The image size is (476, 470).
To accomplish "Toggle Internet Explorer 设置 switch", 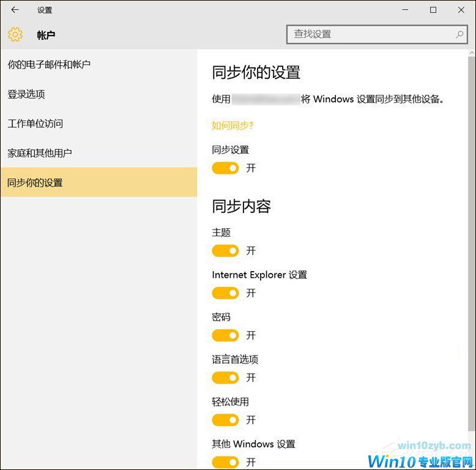I will click(225, 293).
